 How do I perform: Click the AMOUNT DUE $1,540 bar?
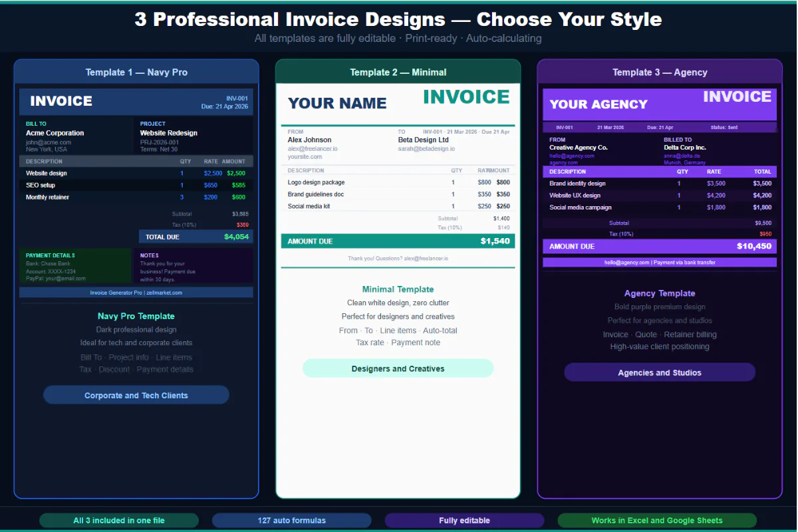tap(398, 241)
